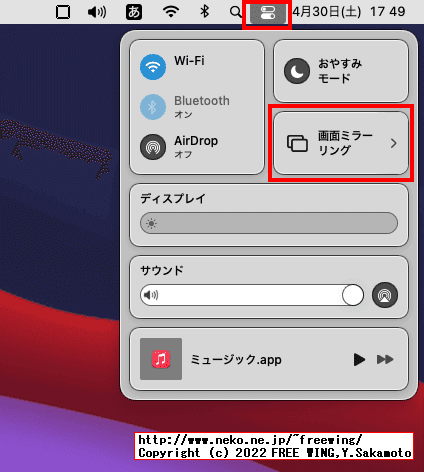Viewport: 424px width, 472px height.
Task: Open the volume menu bar icon
Action: (x=97, y=12)
